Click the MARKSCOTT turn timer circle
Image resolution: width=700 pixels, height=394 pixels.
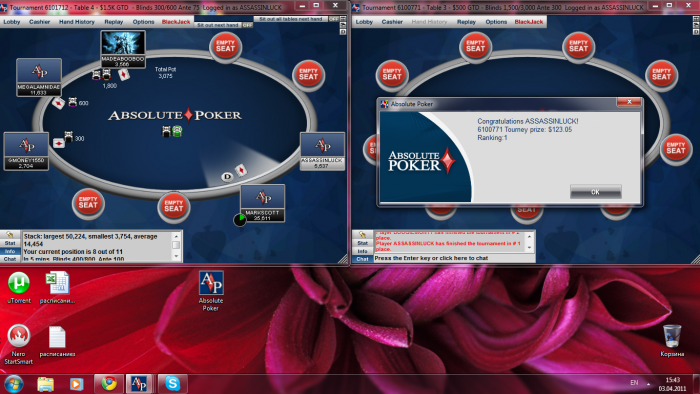point(240,220)
